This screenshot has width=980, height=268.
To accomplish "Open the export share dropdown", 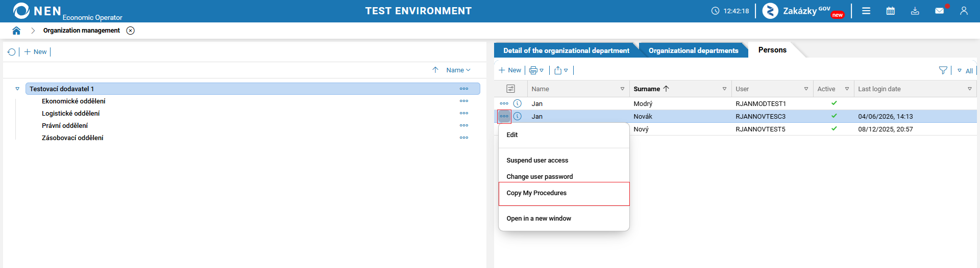I will [561, 70].
